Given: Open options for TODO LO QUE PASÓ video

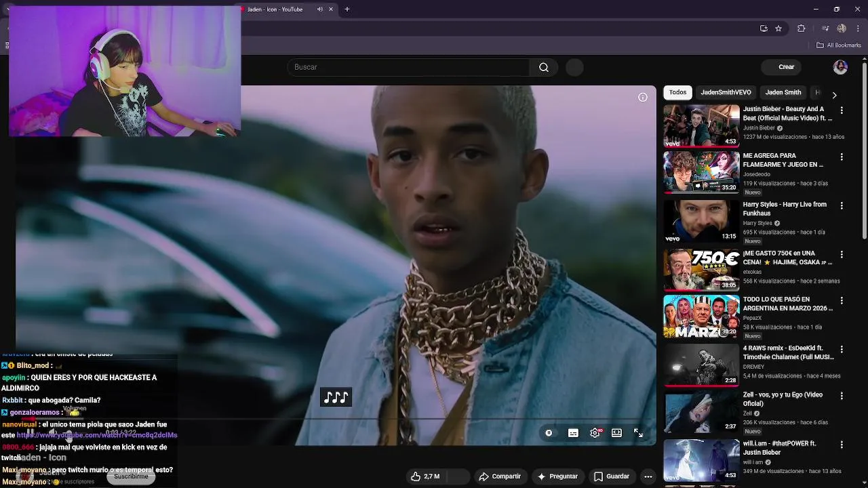Looking at the screenshot, I should click(842, 300).
